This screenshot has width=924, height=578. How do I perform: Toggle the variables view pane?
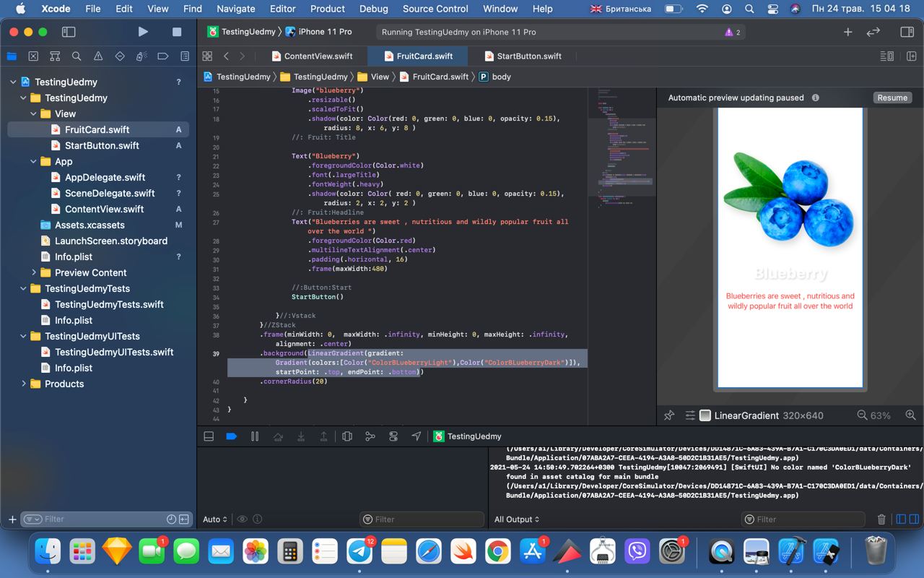tap(901, 519)
